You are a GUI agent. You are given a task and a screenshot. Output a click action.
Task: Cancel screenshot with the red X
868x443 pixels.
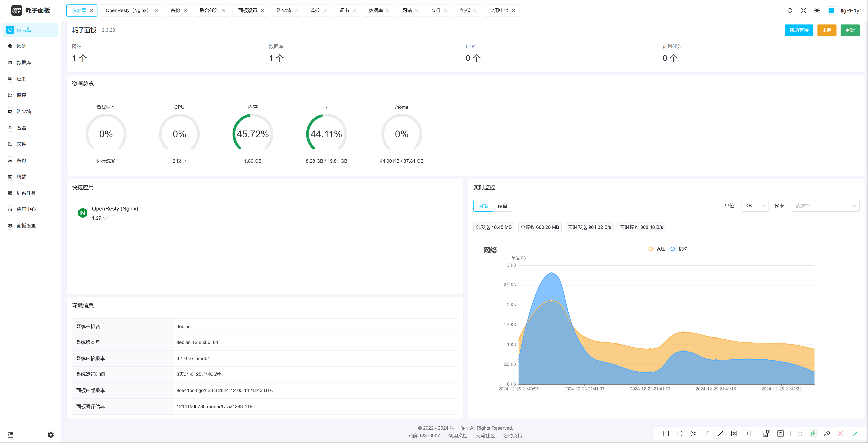(841, 433)
